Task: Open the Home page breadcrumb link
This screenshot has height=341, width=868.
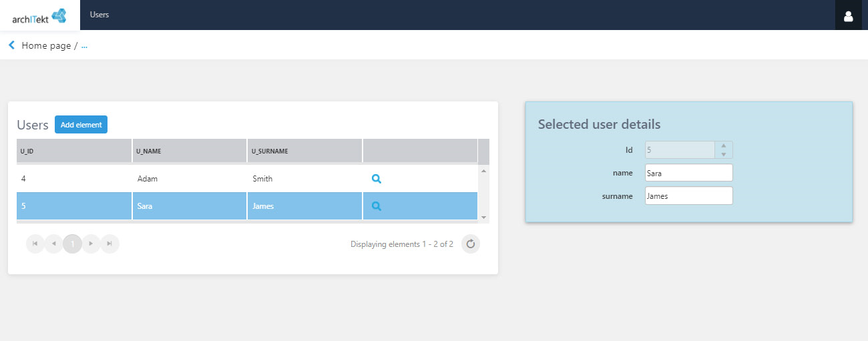Action: 46,46
